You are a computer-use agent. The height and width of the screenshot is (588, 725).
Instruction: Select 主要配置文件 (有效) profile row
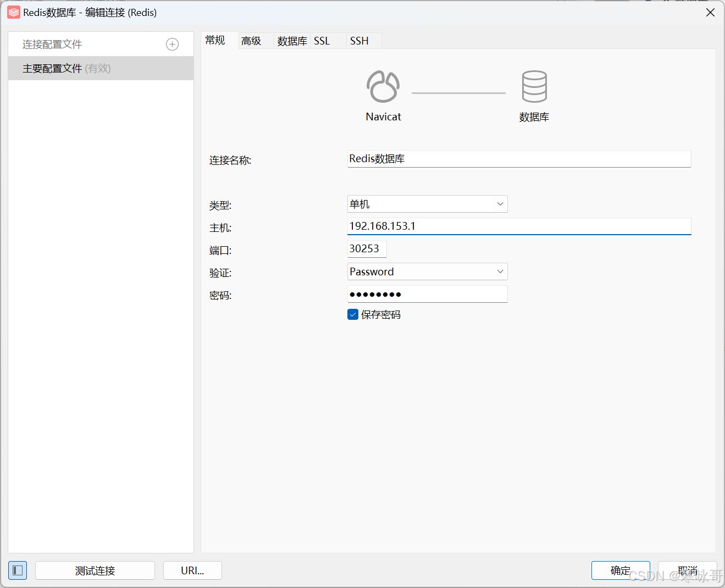pyautogui.click(x=101, y=68)
